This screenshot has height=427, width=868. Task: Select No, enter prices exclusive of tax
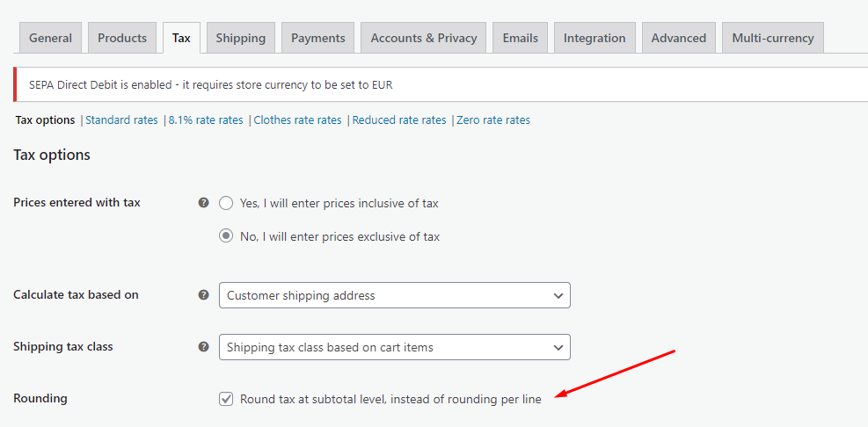click(x=226, y=236)
